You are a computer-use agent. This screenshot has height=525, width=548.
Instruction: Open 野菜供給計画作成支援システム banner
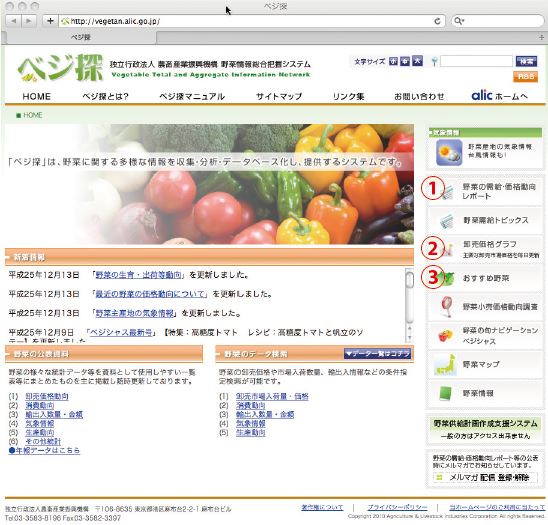pyautogui.click(x=484, y=429)
